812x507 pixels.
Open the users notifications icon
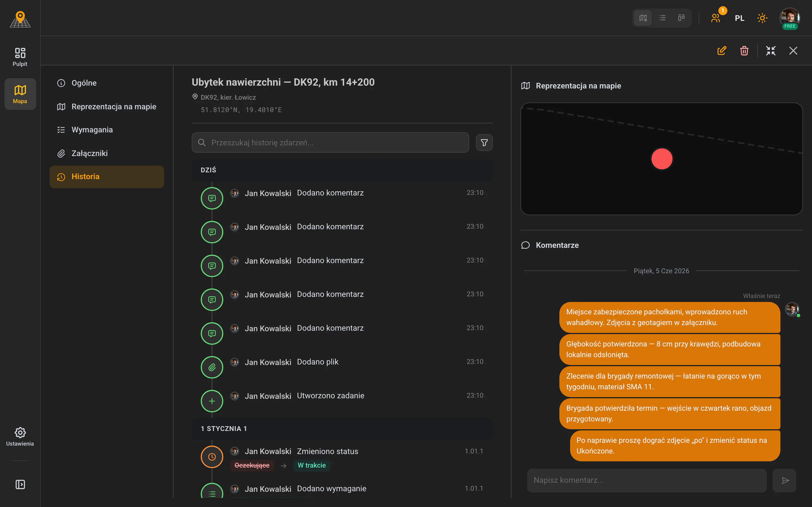click(x=716, y=18)
